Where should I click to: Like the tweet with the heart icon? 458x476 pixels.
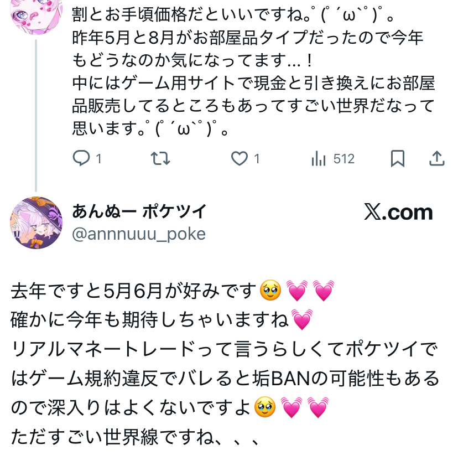(239, 159)
